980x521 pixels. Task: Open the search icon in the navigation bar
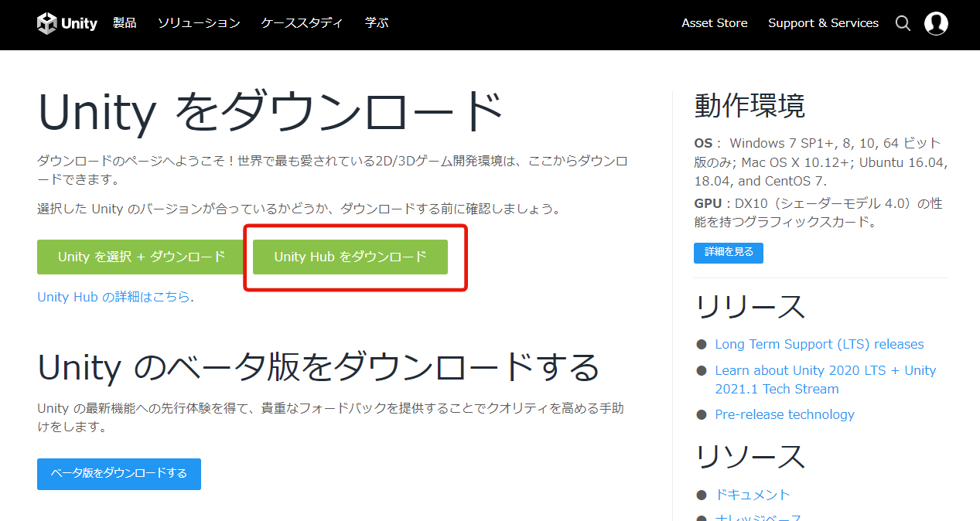click(902, 23)
